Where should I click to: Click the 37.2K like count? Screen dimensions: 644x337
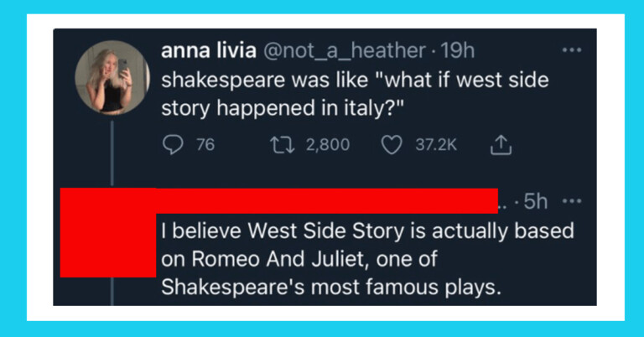click(438, 145)
